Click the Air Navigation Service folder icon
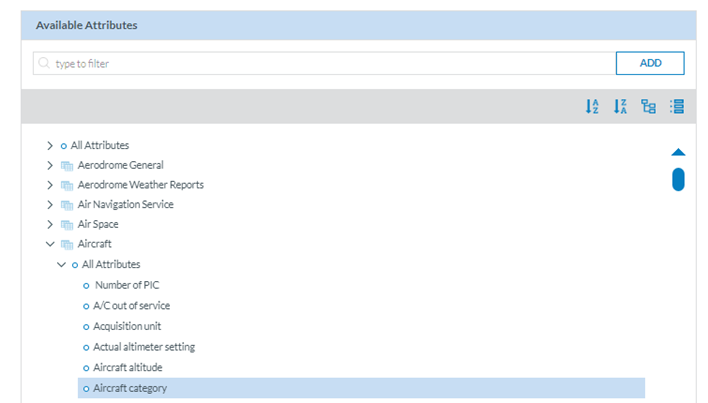The width and height of the screenshot is (708, 403). (67, 205)
